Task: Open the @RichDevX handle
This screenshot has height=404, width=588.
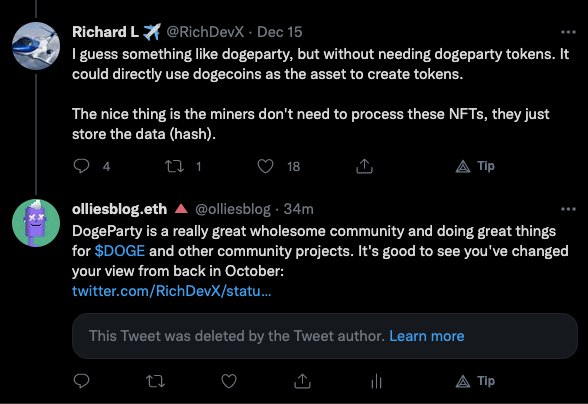Action: pyautogui.click(x=205, y=32)
